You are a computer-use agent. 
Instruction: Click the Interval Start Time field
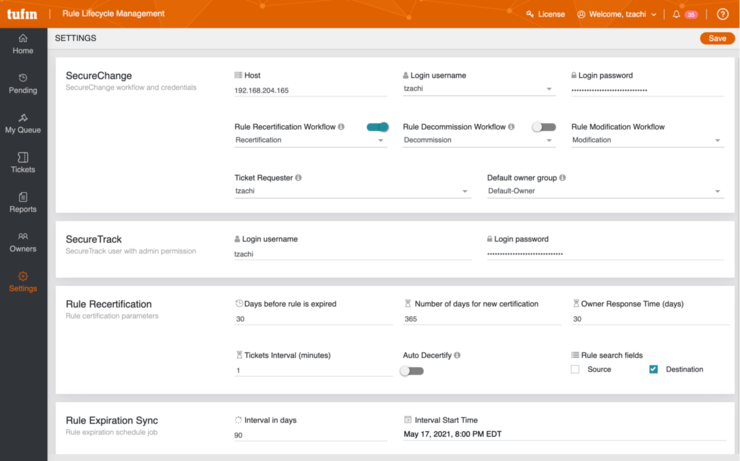pos(564,435)
